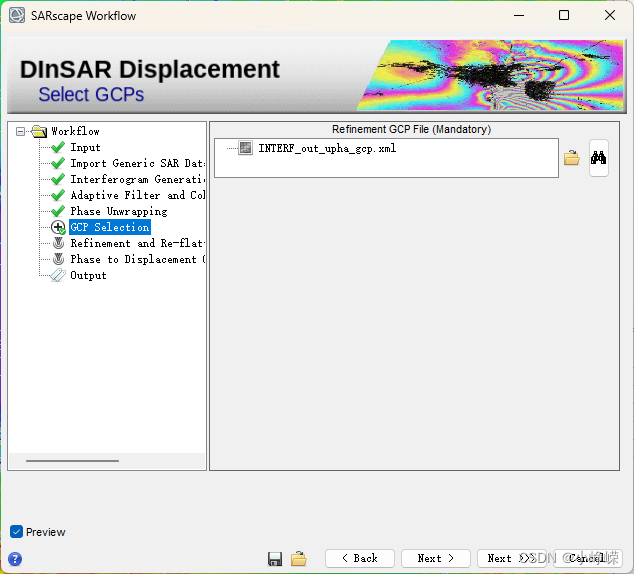Select Import Generic SAR Data step
Screen dimensions: 634x574
coord(137,163)
